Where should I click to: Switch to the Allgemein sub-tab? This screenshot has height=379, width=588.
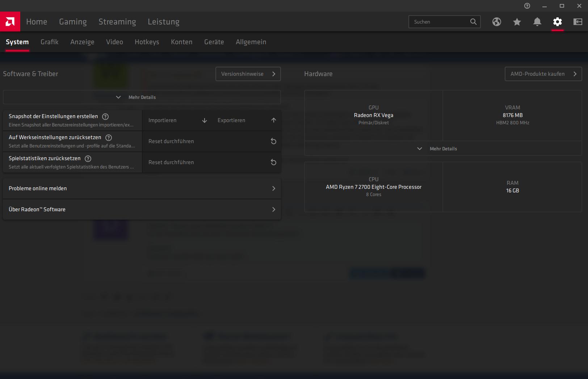pyautogui.click(x=251, y=42)
